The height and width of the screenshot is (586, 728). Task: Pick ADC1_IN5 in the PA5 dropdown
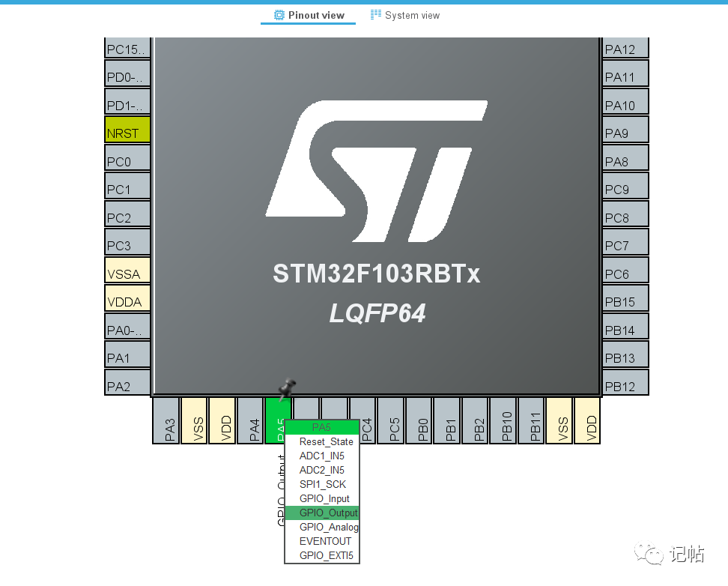point(322,456)
